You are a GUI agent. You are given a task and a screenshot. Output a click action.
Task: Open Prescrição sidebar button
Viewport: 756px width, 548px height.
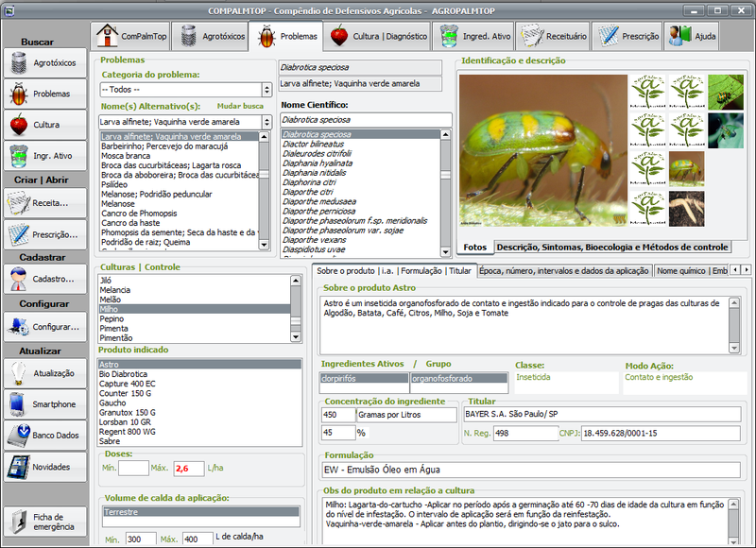(44, 234)
